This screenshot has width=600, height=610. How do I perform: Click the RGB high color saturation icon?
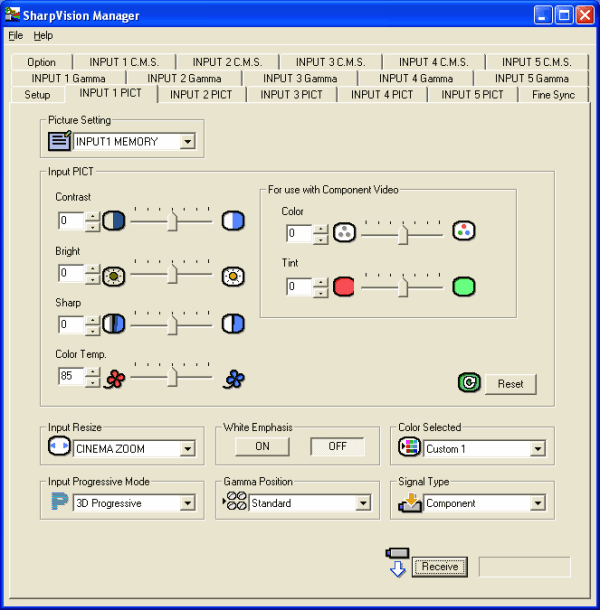464,231
